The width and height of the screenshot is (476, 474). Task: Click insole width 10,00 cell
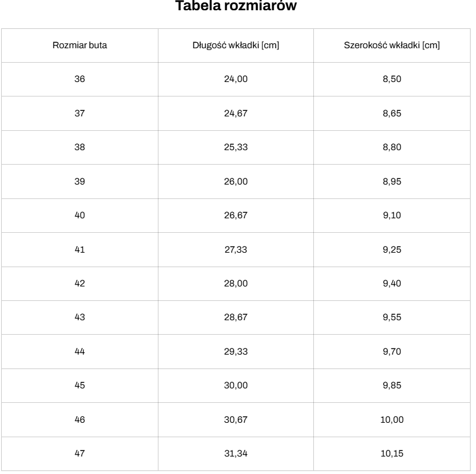click(x=392, y=420)
